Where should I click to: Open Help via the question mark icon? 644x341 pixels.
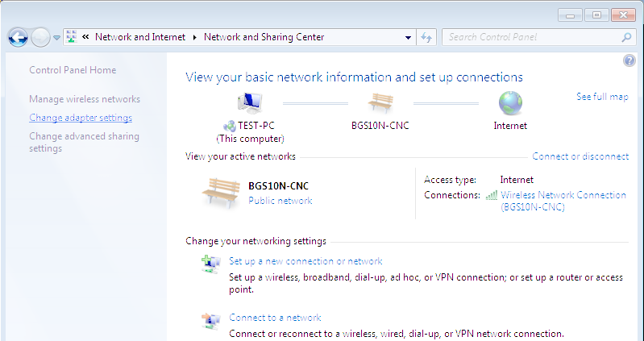[x=629, y=60]
